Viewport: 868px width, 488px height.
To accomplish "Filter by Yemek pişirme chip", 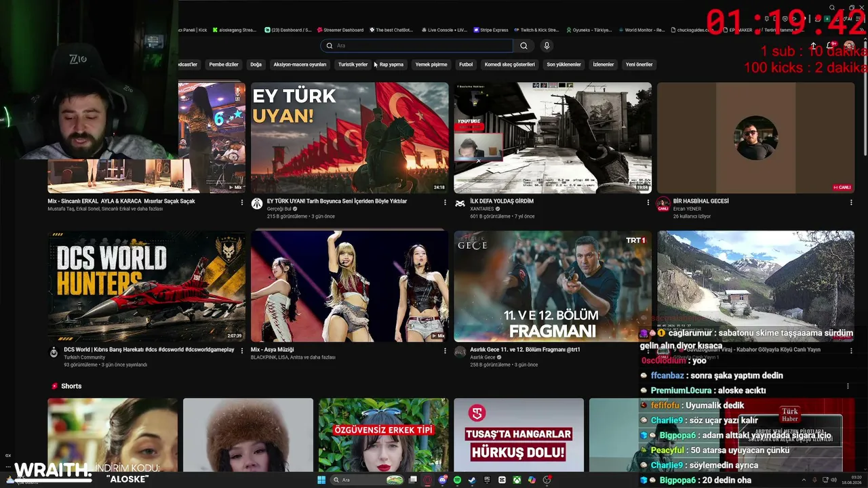I will [x=431, y=64].
